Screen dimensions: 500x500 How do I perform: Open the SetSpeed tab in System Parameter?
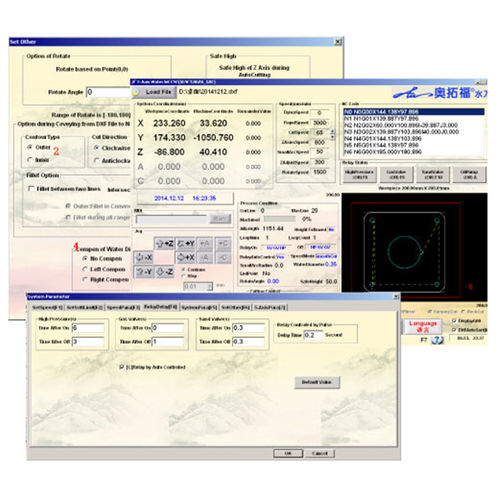pyautogui.click(x=47, y=307)
